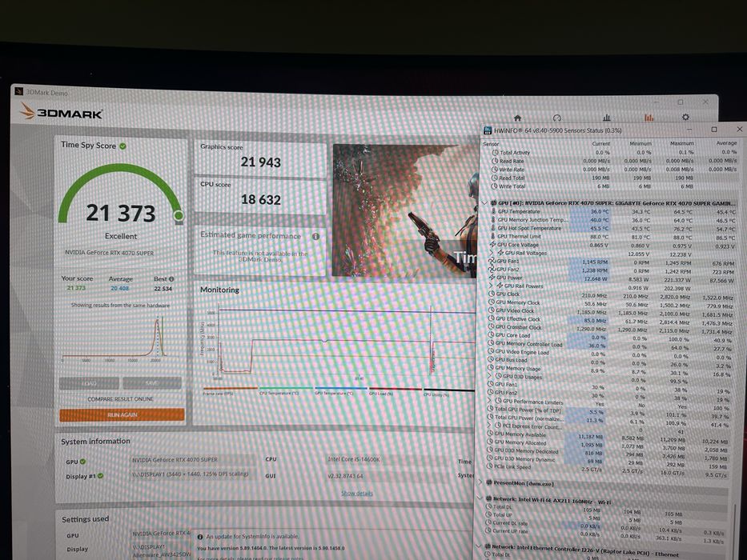Click the info icon beside Estimated game performance

click(315, 236)
